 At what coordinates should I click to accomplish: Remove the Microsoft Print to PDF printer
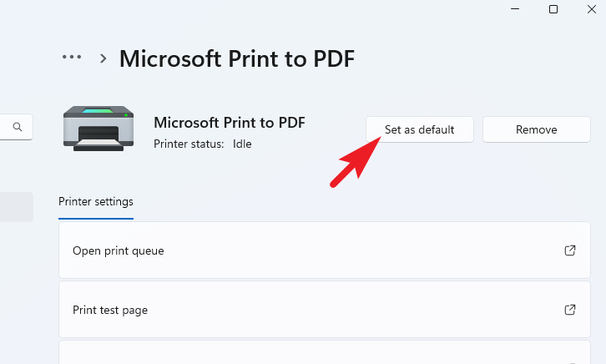tap(537, 129)
